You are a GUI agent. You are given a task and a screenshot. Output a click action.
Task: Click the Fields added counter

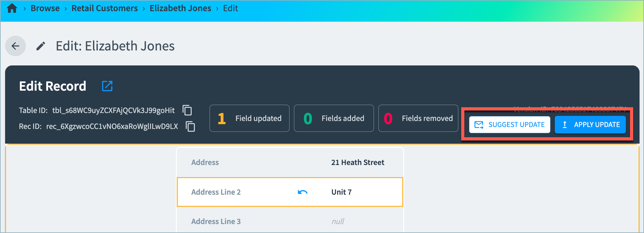333,118
